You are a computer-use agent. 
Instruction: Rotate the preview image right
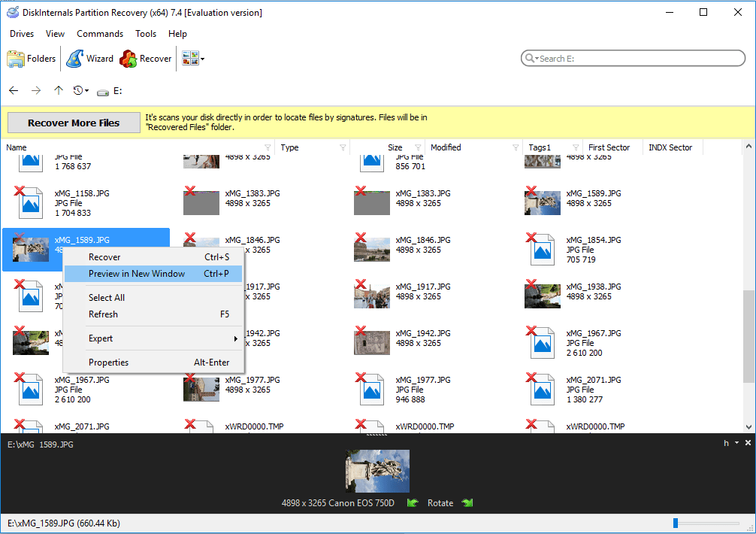point(467,503)
